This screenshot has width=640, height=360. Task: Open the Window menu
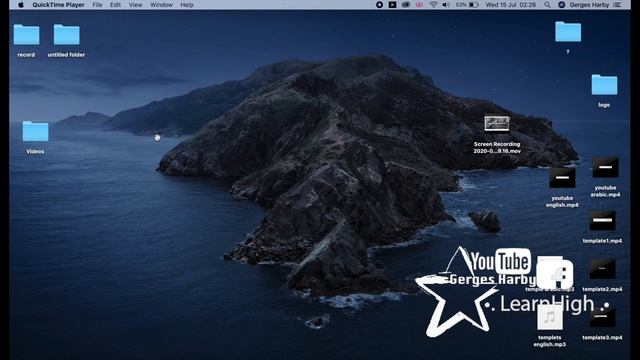point(161,5)
